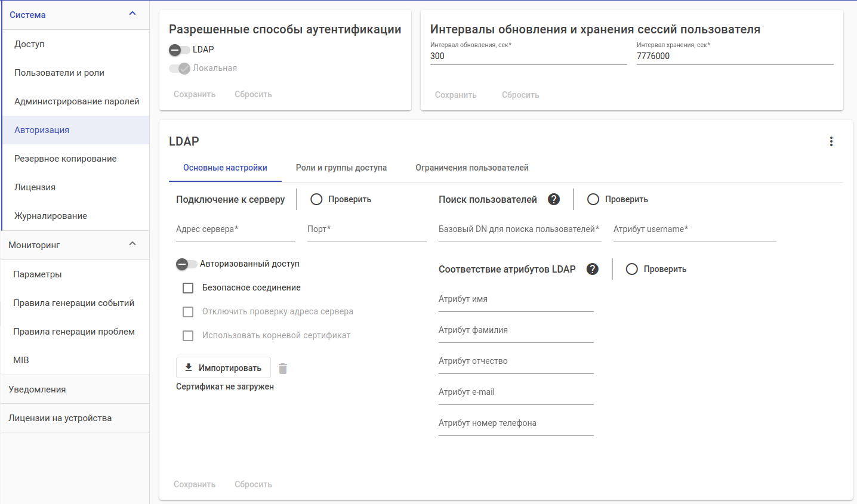Check the Безопасное соединение checkbox
Image resolution: width=857 pixels, height=504 pixels.
click(188, 288)
